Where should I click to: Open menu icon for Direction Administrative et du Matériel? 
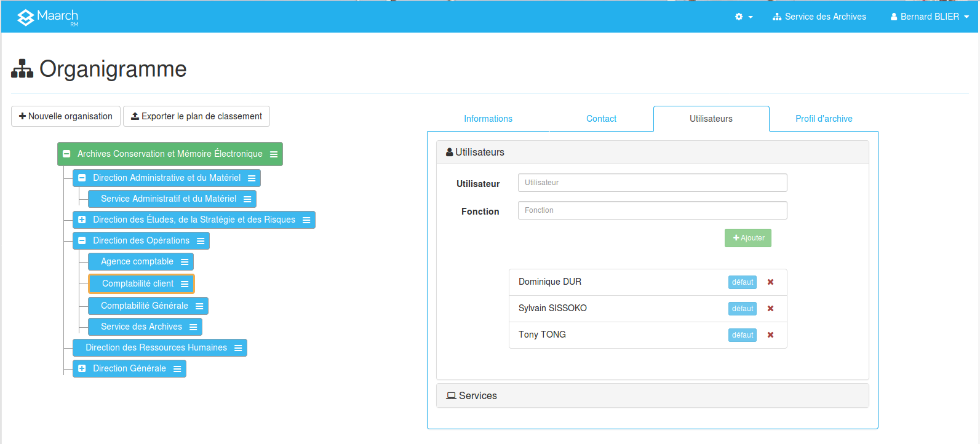point(252,178)
